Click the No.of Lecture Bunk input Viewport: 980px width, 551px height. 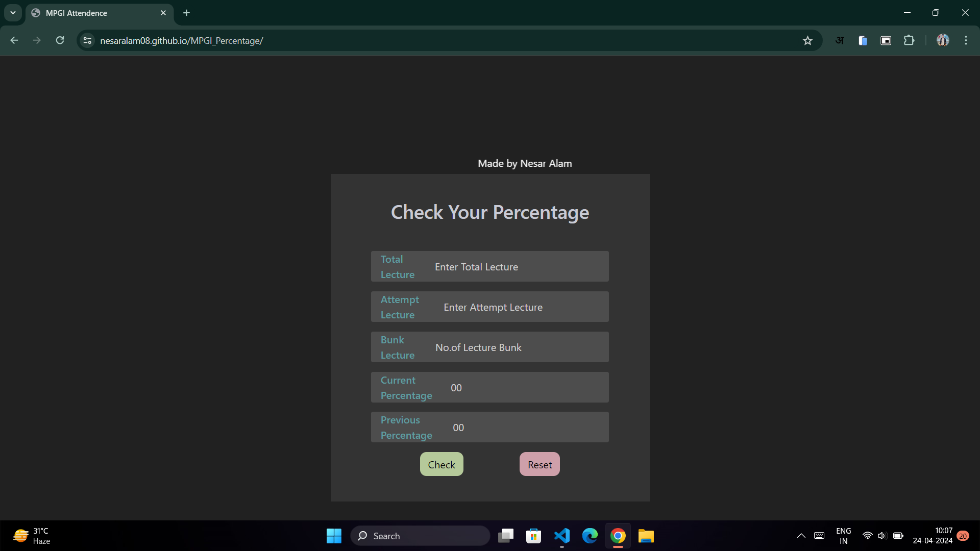pos(516,347)
